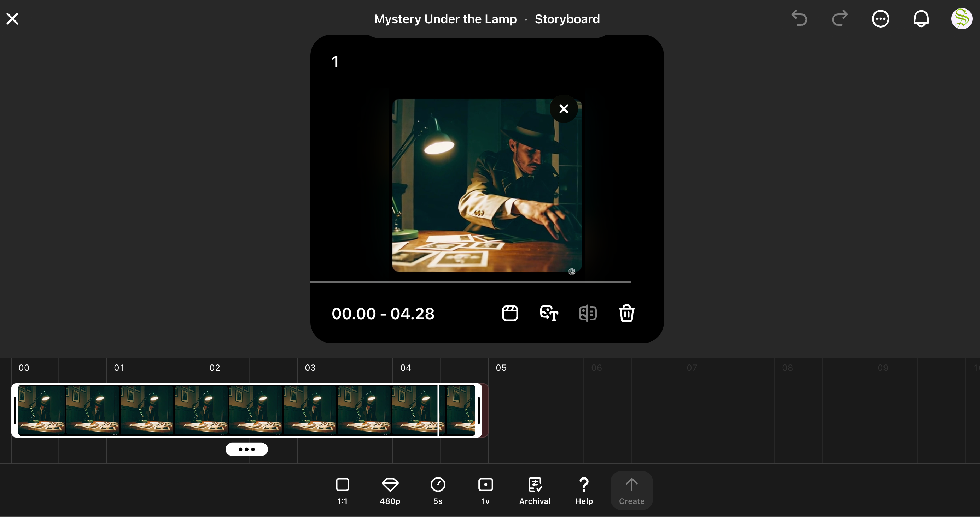Remove the detective image from the card
Viewport: 980px width, 517px height.
564,109
